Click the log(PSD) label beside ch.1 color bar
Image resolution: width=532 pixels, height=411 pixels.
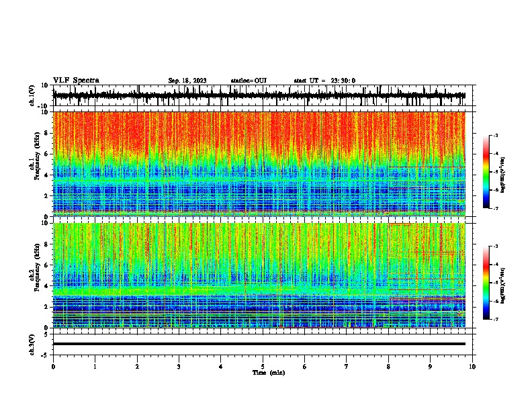click(x=503, y=175)
